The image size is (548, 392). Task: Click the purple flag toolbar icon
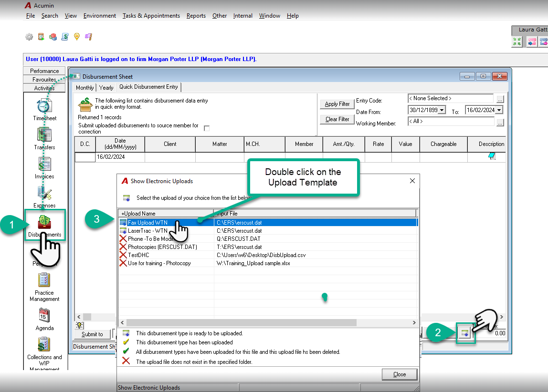(88, 37)
